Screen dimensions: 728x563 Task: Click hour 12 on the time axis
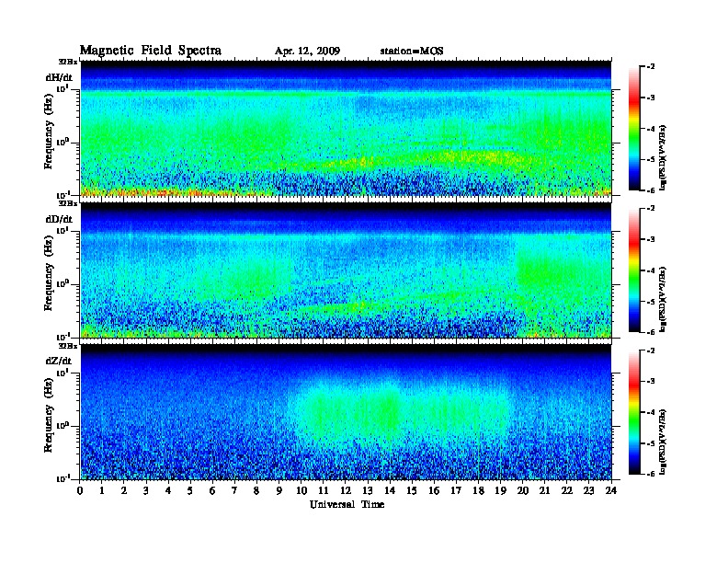(346, 490)
